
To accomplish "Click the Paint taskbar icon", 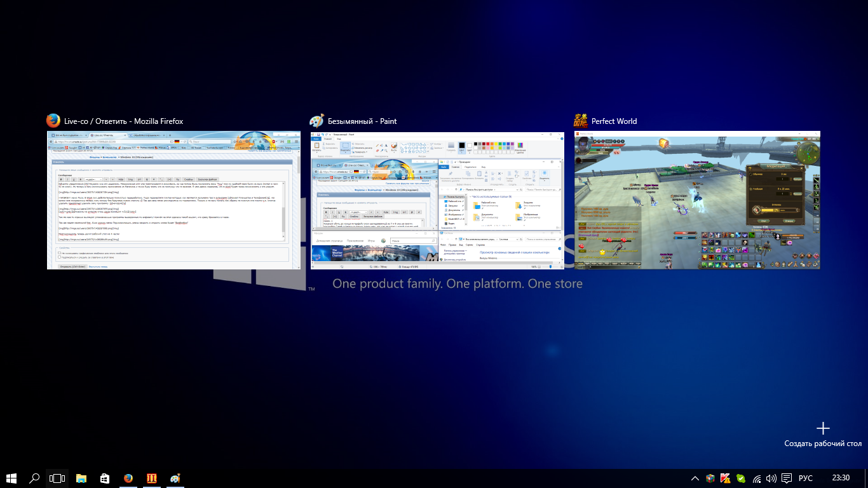I will [x=175, y=478].
